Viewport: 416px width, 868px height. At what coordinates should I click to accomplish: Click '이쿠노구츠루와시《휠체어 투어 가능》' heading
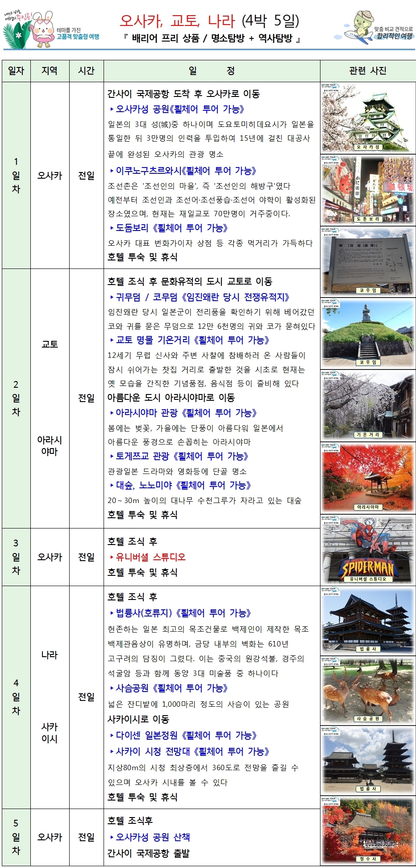point(183,171)
